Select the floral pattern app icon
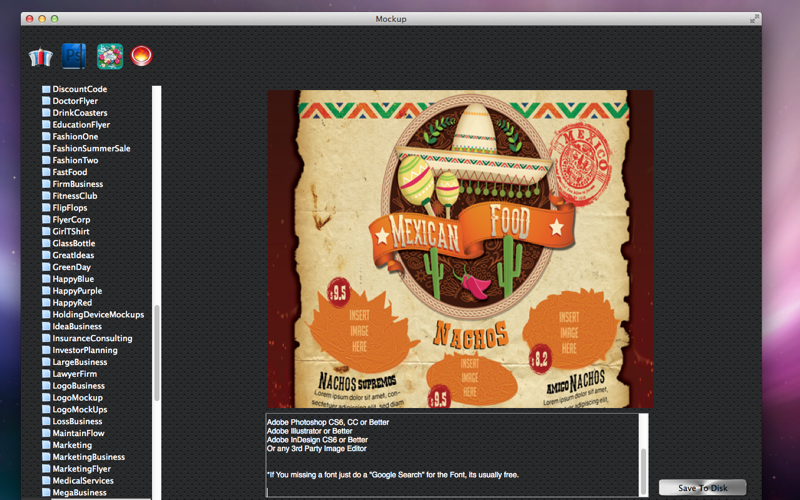The width and height of the screenshot is (800, 500). pyautogui.click(x=110, y=56)
